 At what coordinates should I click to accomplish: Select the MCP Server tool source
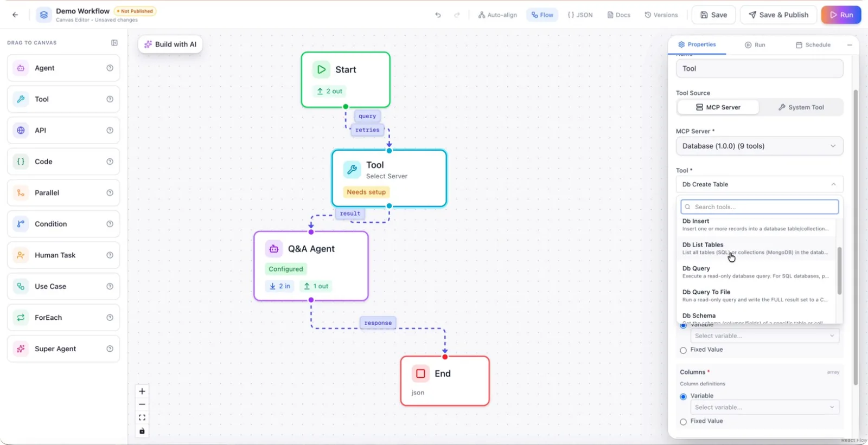click(x=718, y=107)
